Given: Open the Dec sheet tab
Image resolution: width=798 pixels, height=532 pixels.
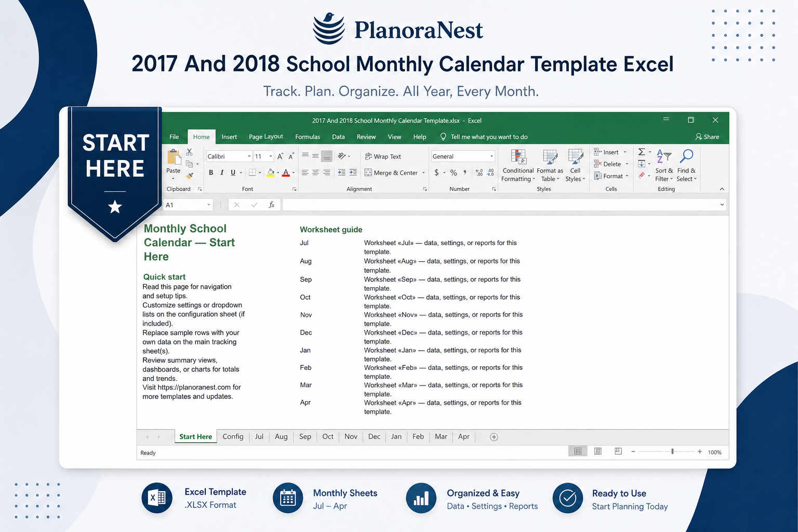Looking at the screenshot, I should point(375,437).
